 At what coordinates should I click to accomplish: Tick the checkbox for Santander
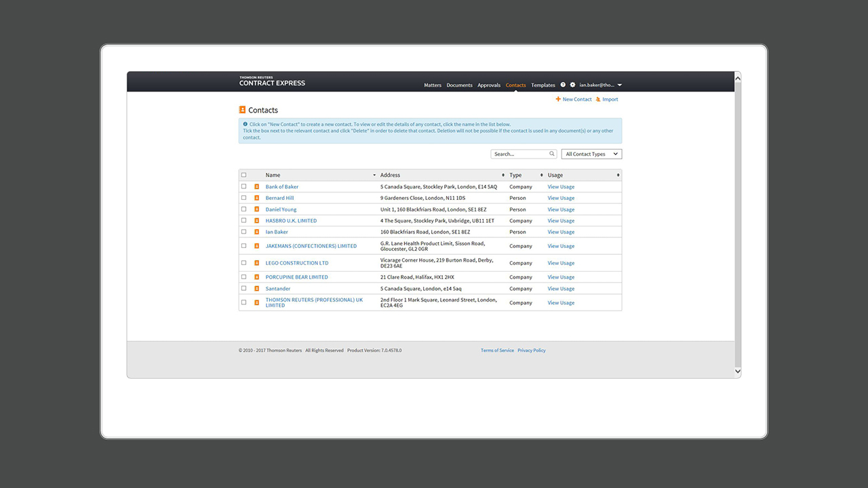(x=244, y=289)
